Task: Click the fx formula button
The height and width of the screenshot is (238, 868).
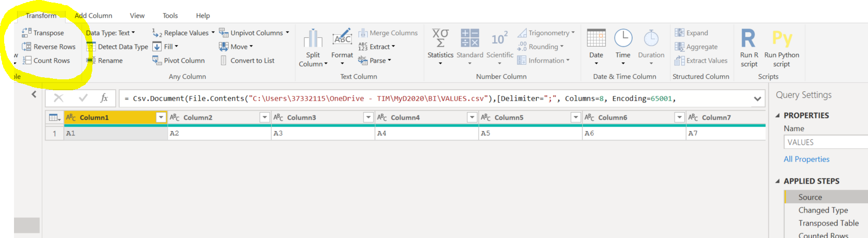Action: [104, 98]
